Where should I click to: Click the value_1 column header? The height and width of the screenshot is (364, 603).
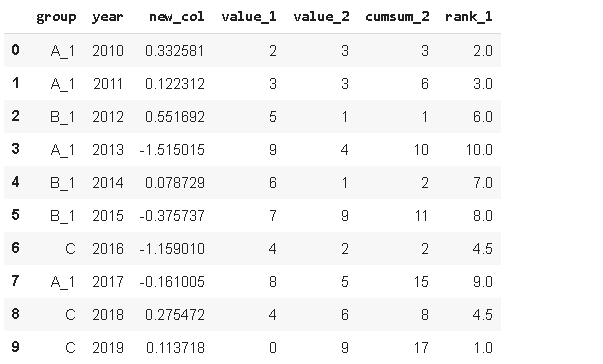[x=249, y=17]
